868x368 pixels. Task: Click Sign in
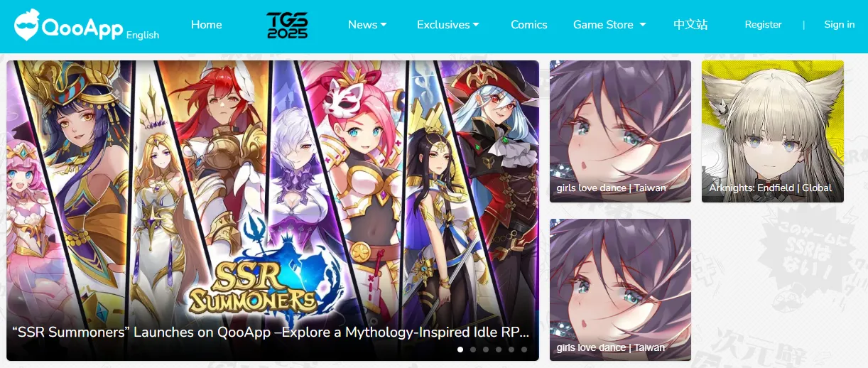pos(840,25)
